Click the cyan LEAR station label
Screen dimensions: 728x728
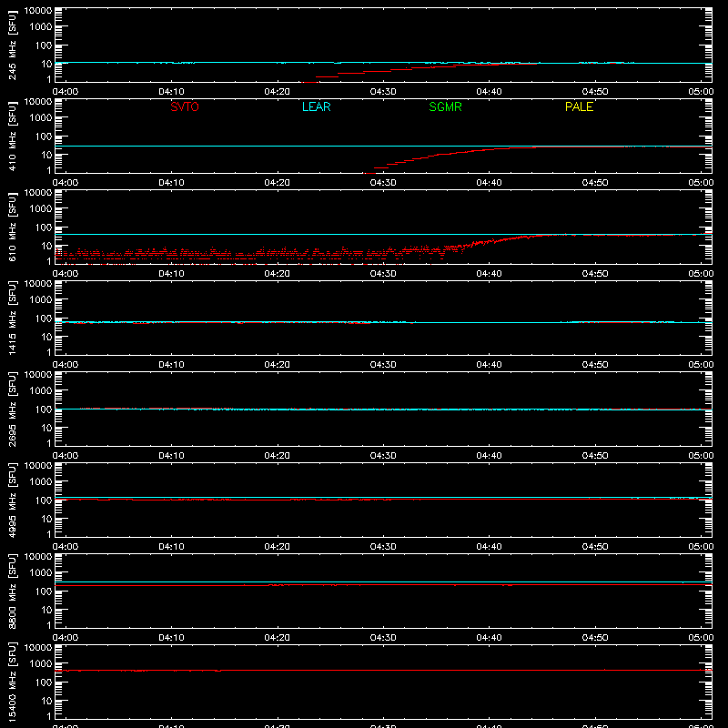point(316,106)
